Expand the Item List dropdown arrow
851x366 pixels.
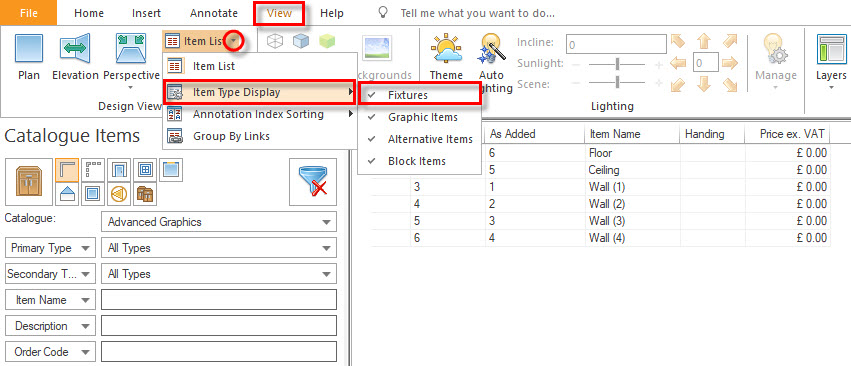coord(233,41)
